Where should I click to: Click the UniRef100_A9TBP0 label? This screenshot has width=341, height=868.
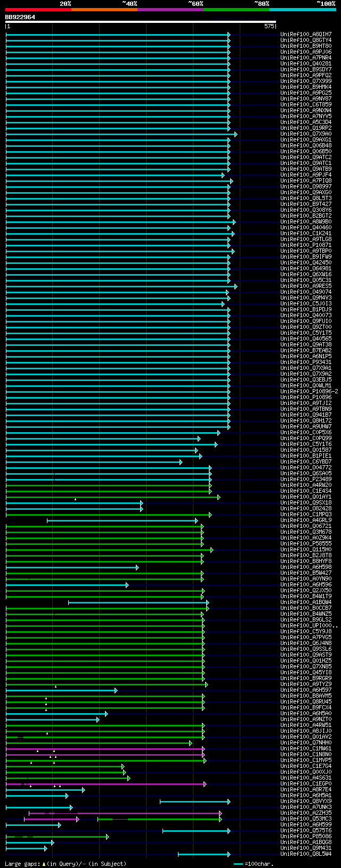(306, 251)
